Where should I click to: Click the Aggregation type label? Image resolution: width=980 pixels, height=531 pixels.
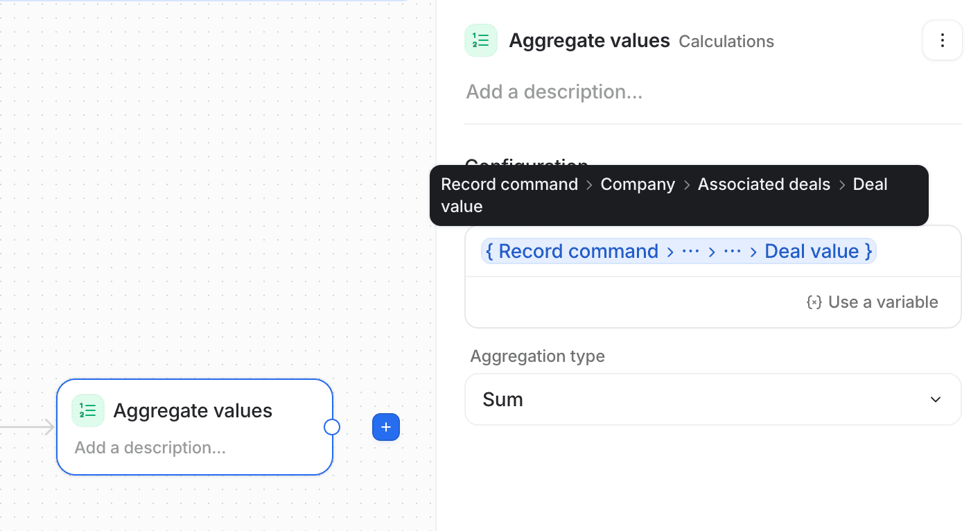coord(538,356)
